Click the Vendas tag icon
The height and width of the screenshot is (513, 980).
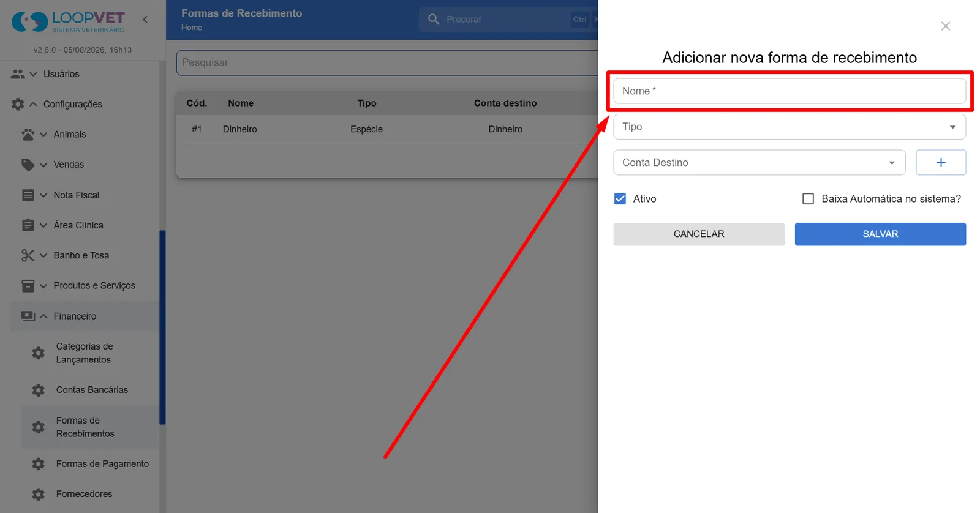pos(28,165)
